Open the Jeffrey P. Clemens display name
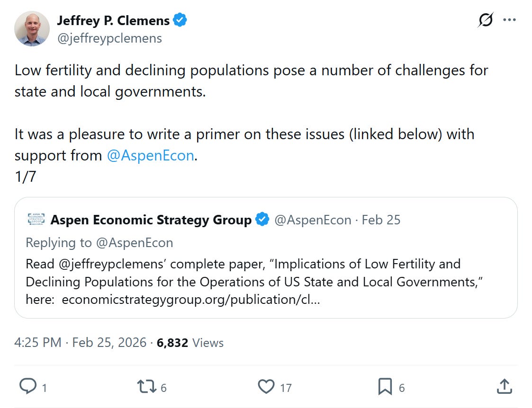Screen dimensions: 532x408 (x=113, y=21)
